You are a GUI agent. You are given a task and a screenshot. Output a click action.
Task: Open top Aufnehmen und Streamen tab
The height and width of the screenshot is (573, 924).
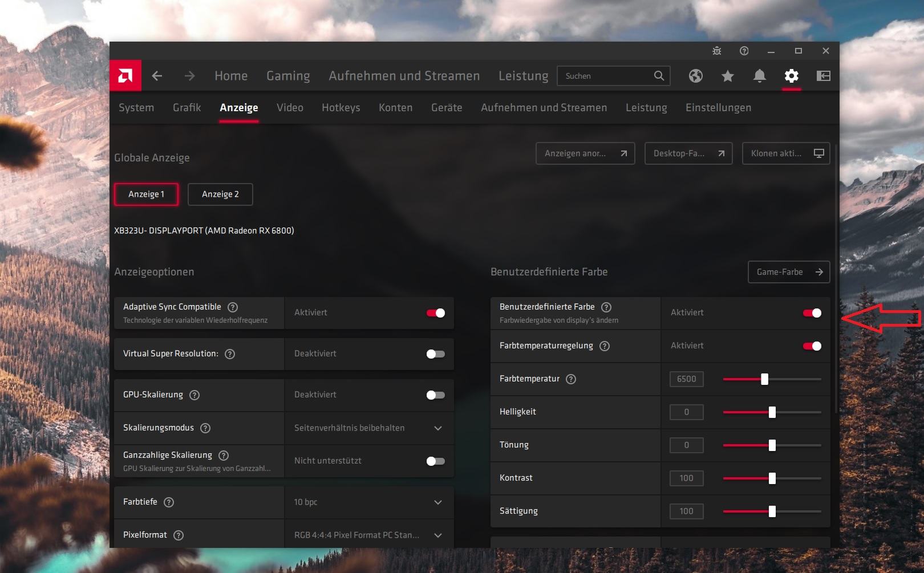click(404, 76)
